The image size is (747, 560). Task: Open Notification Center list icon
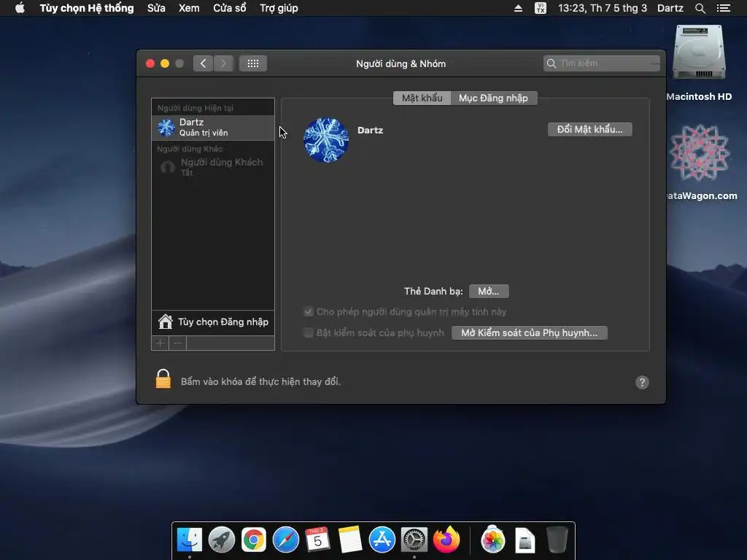[x=724, y=8]
